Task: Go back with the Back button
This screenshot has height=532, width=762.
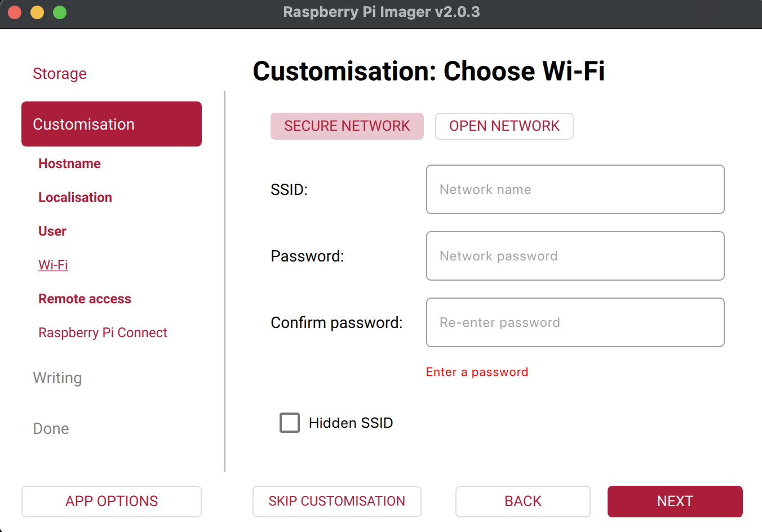Action: [x=522, y=501]
